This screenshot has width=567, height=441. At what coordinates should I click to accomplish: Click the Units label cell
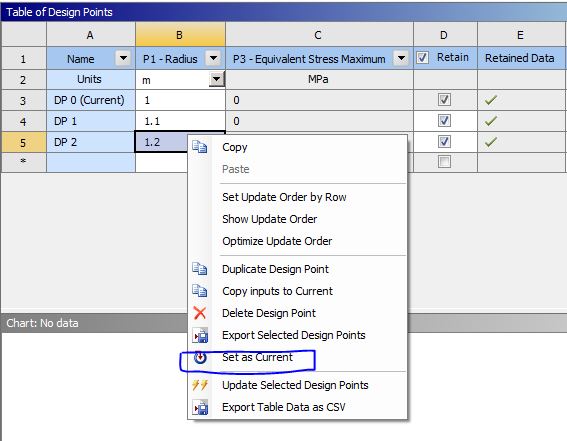pos(91,79)
